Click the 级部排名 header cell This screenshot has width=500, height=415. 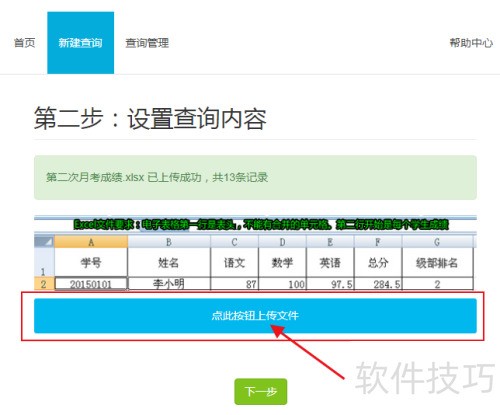437,262
